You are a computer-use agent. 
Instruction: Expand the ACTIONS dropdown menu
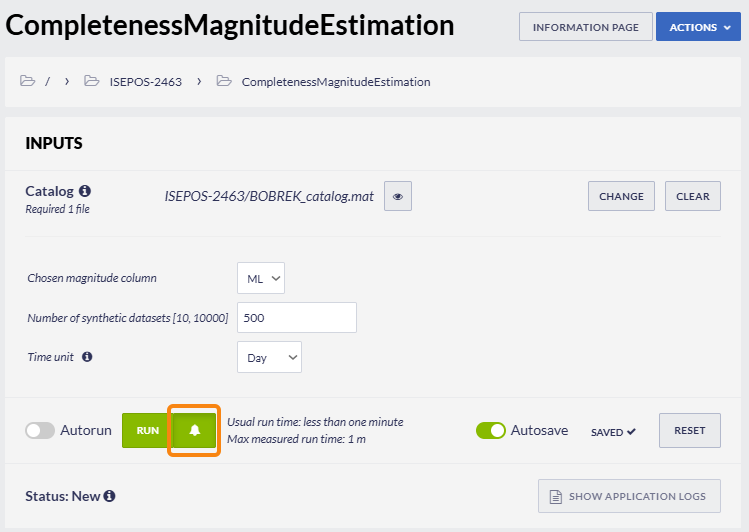698,27
